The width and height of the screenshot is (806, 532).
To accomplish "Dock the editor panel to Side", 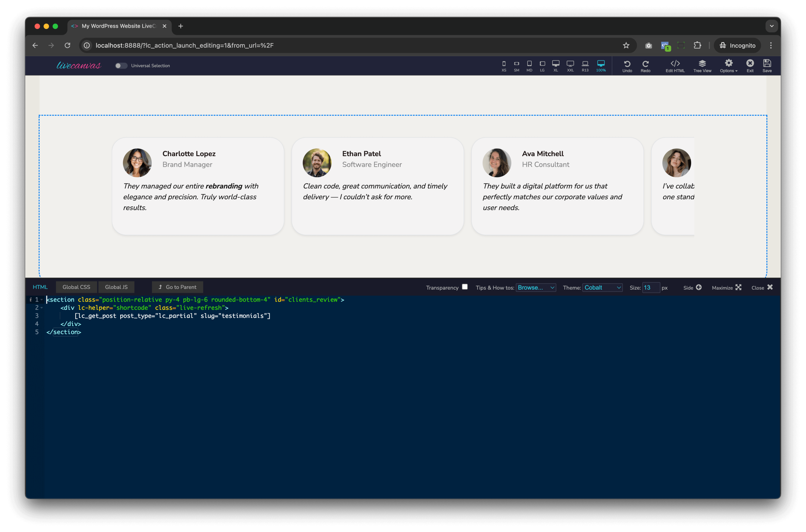I will pyautogui.click(x=692, y=287).
